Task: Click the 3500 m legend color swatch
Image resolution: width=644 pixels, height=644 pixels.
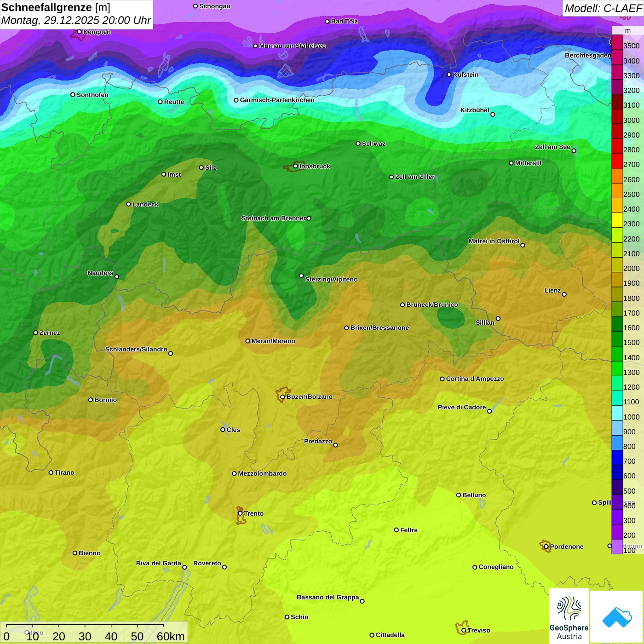Action: tap(617, 43)
